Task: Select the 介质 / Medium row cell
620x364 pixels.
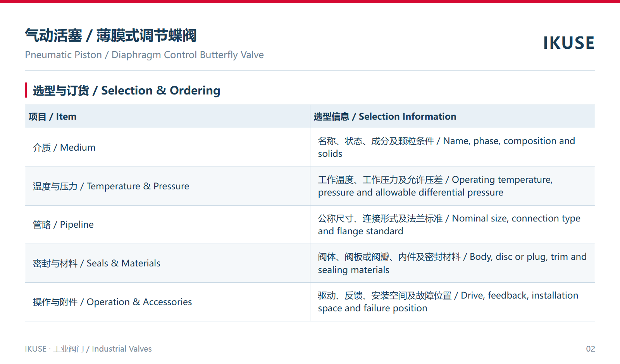Action: 167,148
